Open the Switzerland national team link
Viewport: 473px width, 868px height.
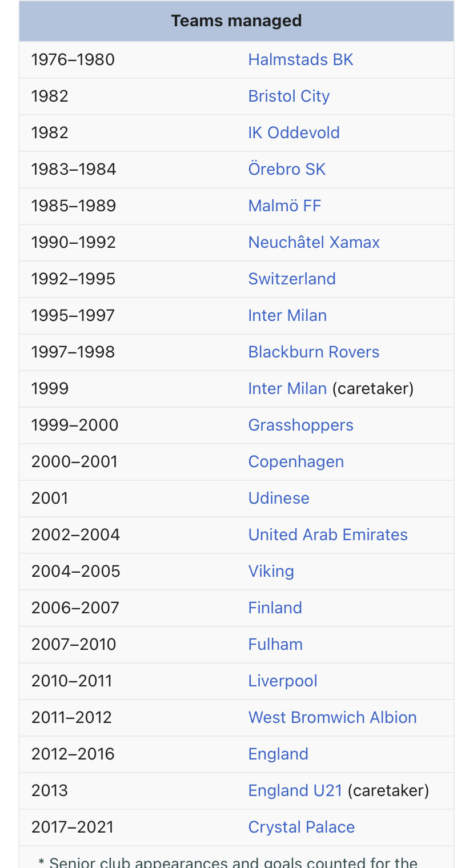[292, 279]
